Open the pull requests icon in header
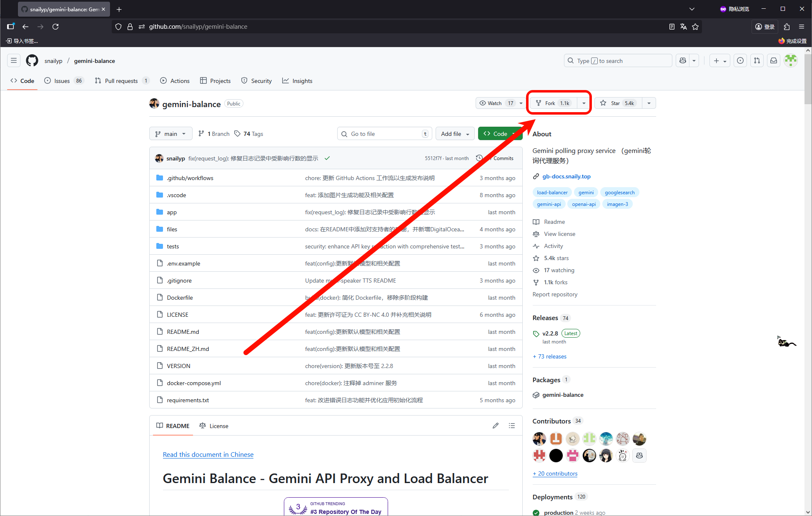The width and height of the screenshot is (812, 516). (757, 61)
